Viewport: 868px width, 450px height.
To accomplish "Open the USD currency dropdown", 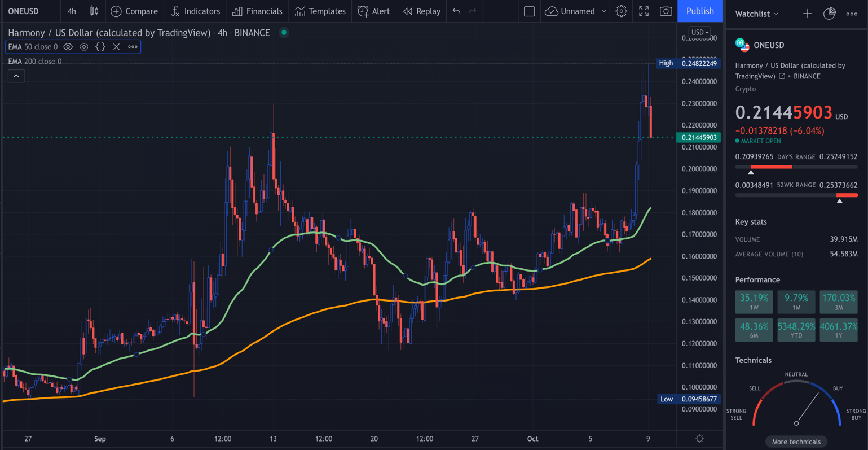I will click(700, 32).
